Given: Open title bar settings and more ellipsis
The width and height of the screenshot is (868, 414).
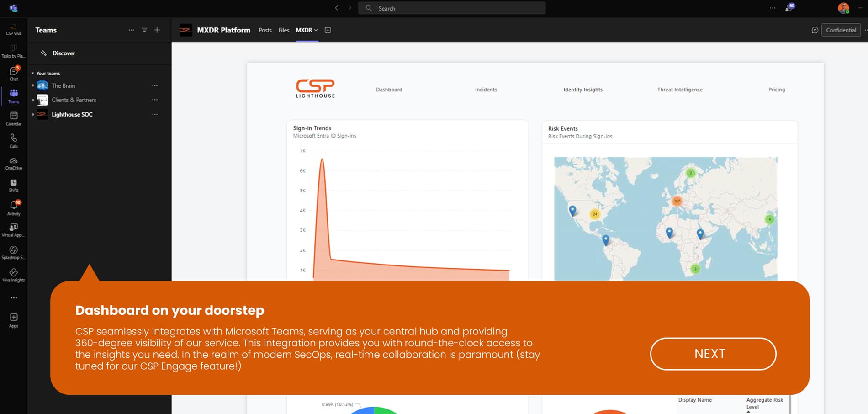Looking at the screenshot, I should [773, 8].
